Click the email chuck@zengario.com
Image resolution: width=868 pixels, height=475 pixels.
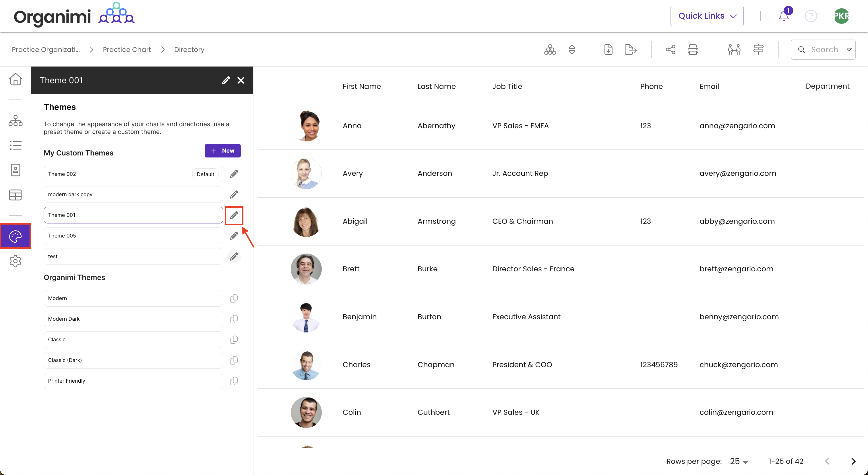coord(738,365)
